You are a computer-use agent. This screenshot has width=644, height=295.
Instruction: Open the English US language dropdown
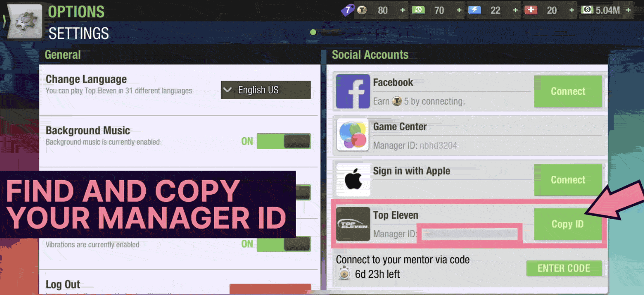tap(266, 90)
